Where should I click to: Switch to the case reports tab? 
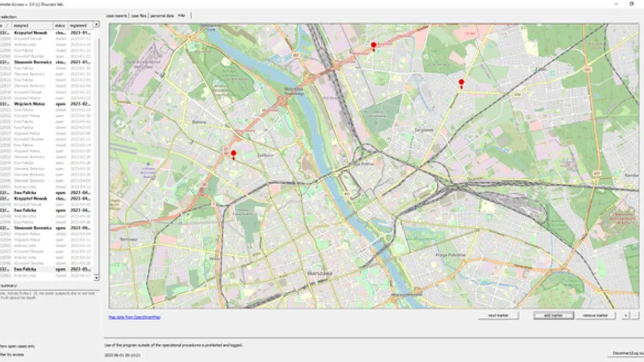[x=117, y=16]
